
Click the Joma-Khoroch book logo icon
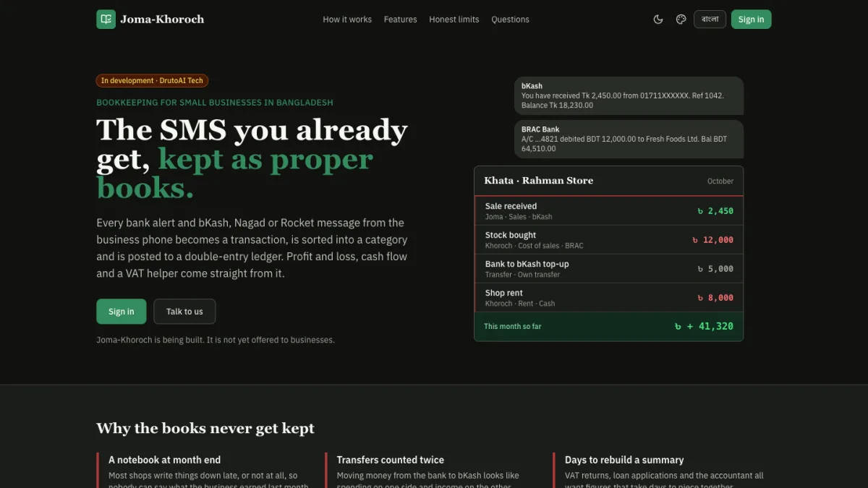[x=106, y=20]
